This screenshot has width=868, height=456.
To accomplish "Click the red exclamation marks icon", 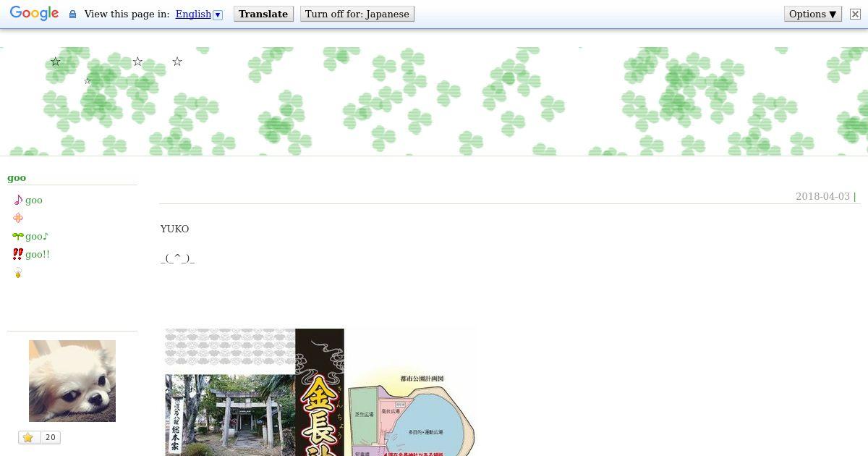I will click(18, 254).
